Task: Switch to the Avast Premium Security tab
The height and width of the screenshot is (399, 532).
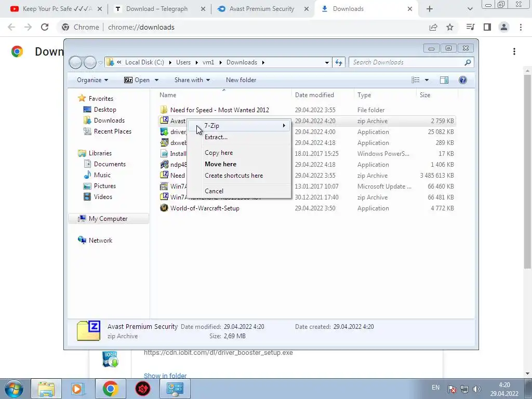Action: pyautogui.click(x=262, y=9)
